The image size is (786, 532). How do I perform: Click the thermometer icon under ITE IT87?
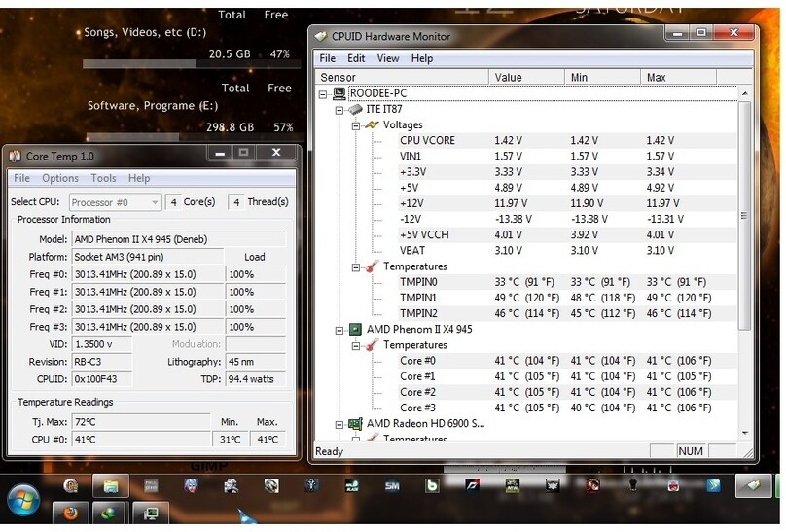click(372, 266)
